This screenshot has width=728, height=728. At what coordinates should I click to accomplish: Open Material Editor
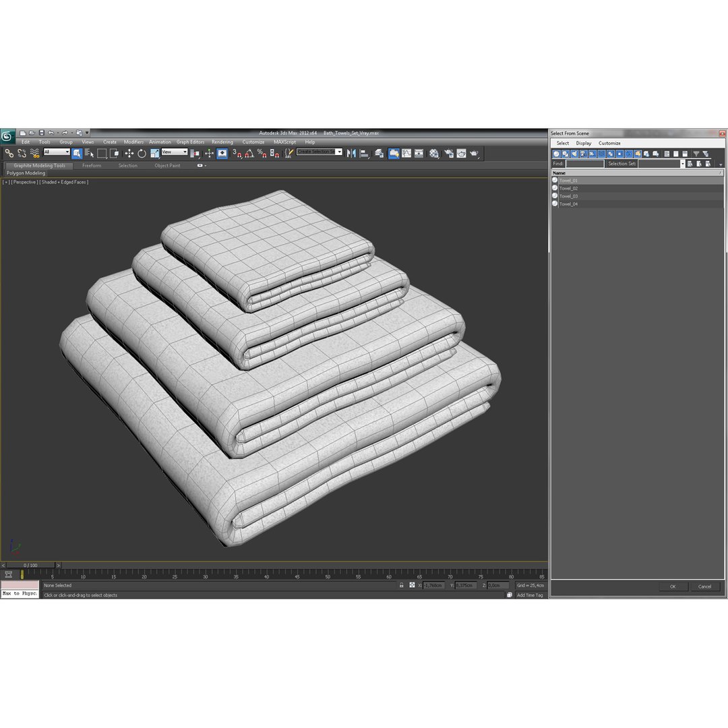click(x=433, y=153)
